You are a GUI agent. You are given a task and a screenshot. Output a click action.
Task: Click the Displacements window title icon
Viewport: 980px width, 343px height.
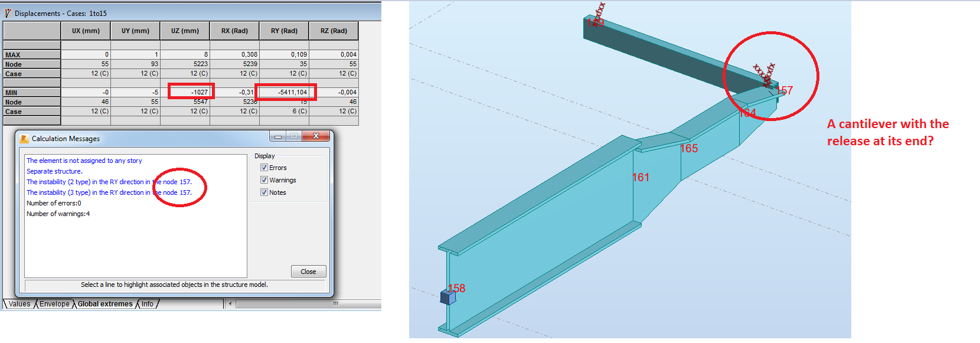[8, 12]
